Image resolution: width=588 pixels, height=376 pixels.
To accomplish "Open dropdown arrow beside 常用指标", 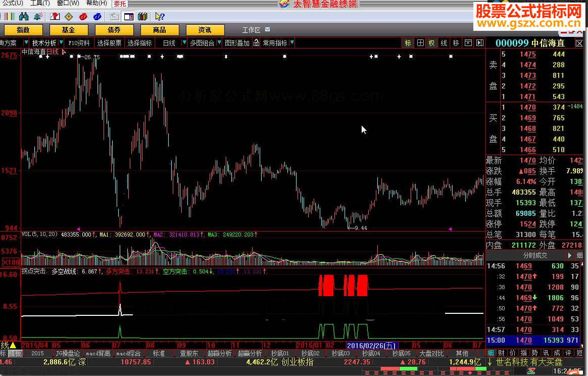I will click(292, 43).
